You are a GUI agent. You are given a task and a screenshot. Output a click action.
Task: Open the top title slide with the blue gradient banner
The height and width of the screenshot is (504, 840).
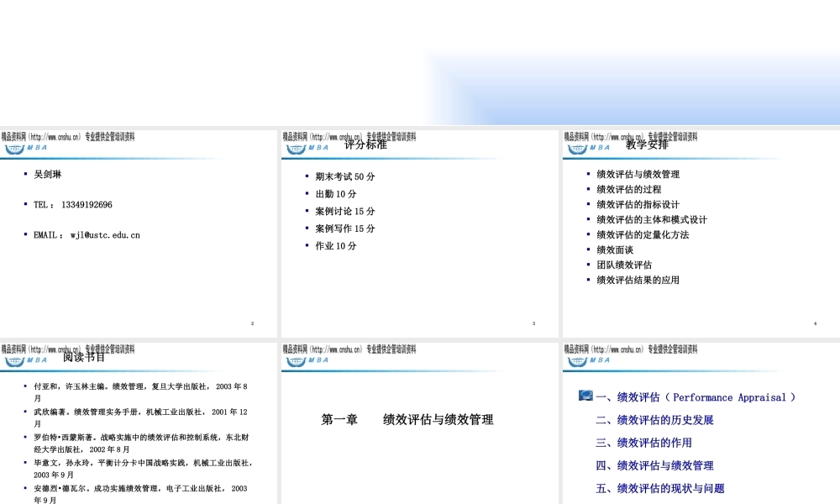(420, 63)
